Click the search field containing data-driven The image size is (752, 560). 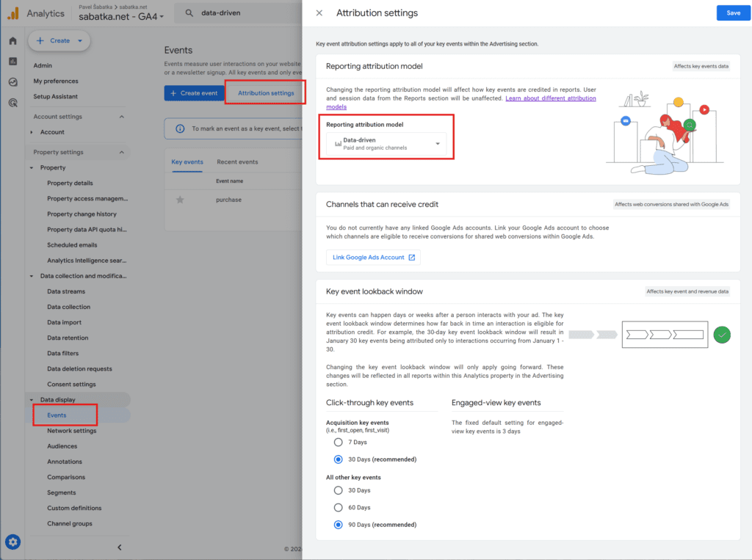242,13
